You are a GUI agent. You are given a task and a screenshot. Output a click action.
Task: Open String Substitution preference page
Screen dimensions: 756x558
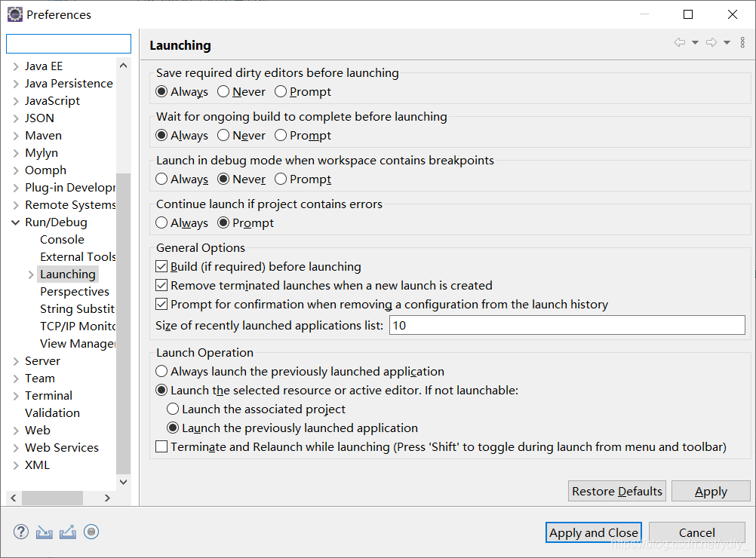[78, 309]
